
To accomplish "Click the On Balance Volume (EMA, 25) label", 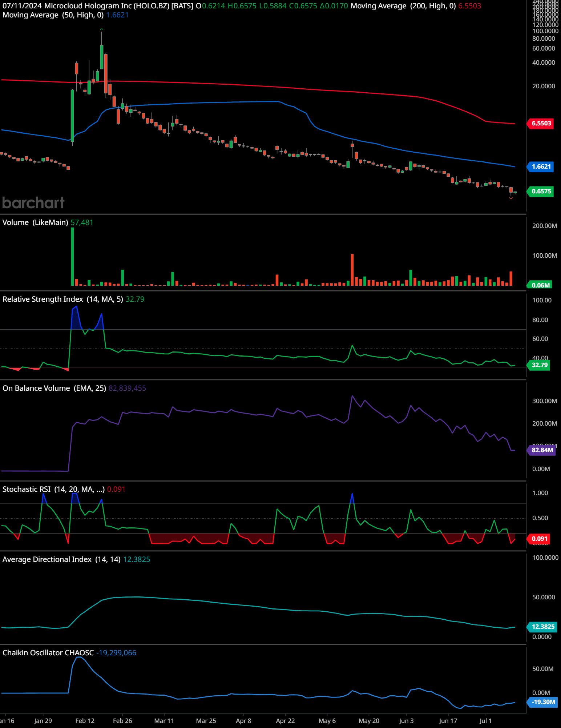I will click(x=54, y=388).
